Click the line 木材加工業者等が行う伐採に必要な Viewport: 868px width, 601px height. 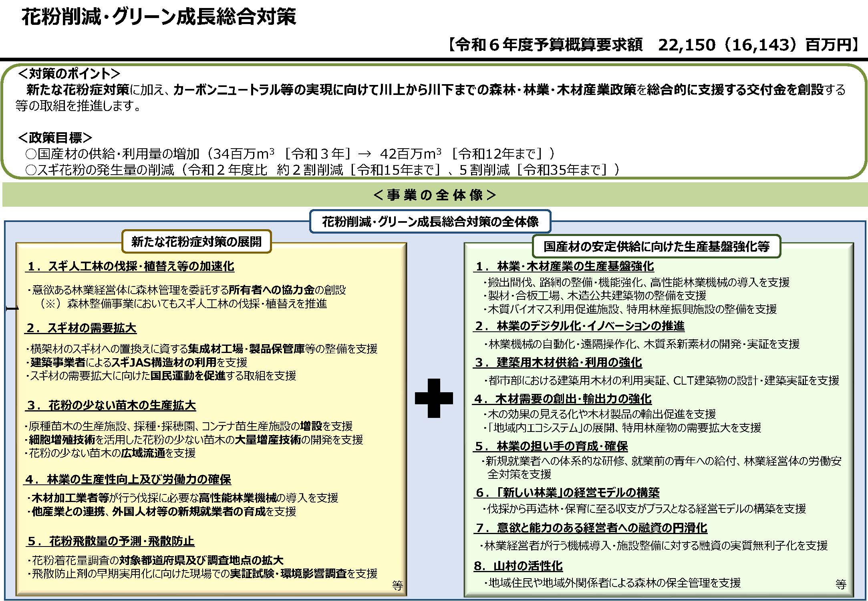pos(183,498)
